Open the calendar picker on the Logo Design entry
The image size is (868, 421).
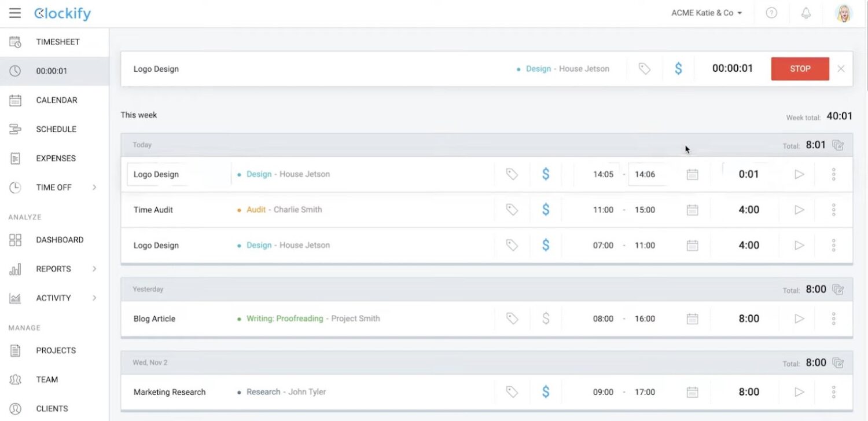tap(692, 174)
